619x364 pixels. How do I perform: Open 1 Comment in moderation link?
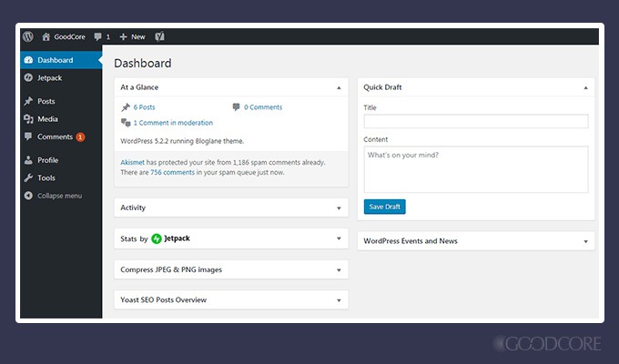[173, 123]
